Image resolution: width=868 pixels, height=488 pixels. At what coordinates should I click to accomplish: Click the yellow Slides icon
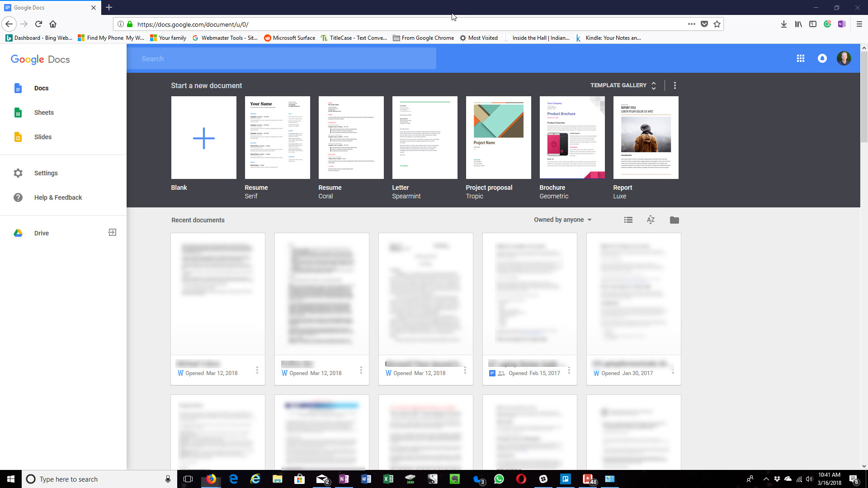point(18,137)
